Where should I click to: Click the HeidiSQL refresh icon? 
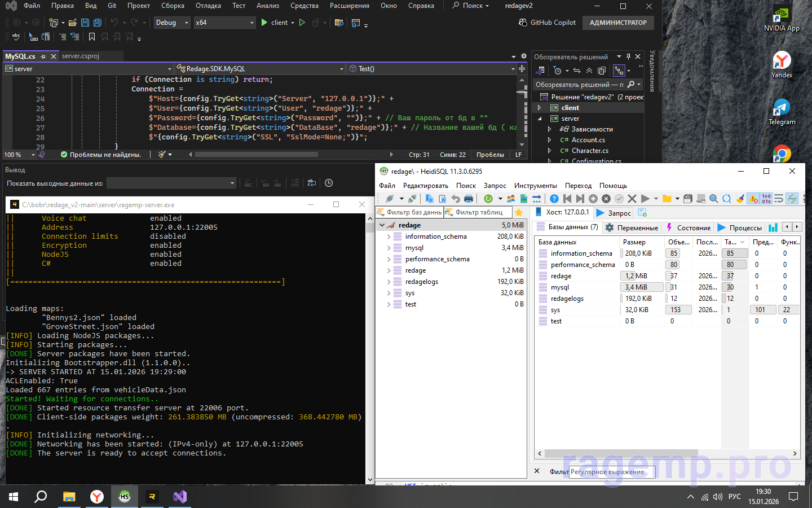click(x=488, y=199)
